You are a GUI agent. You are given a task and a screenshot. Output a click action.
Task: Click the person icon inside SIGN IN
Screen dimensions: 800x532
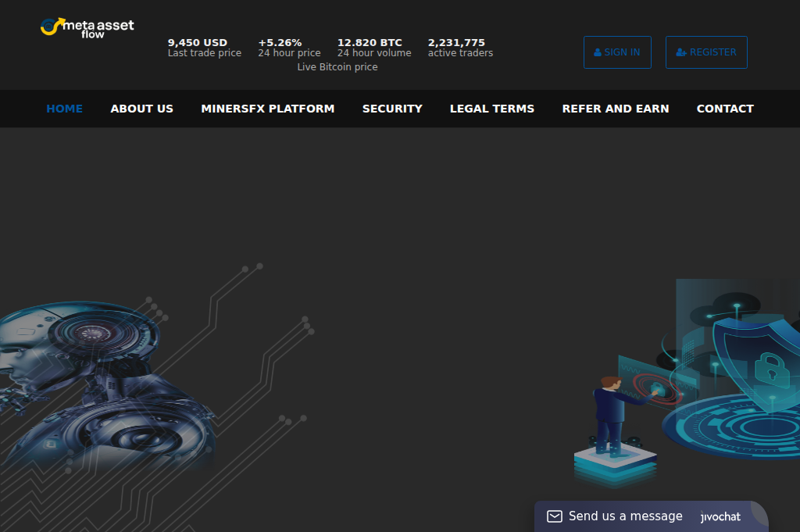(598, 52)
